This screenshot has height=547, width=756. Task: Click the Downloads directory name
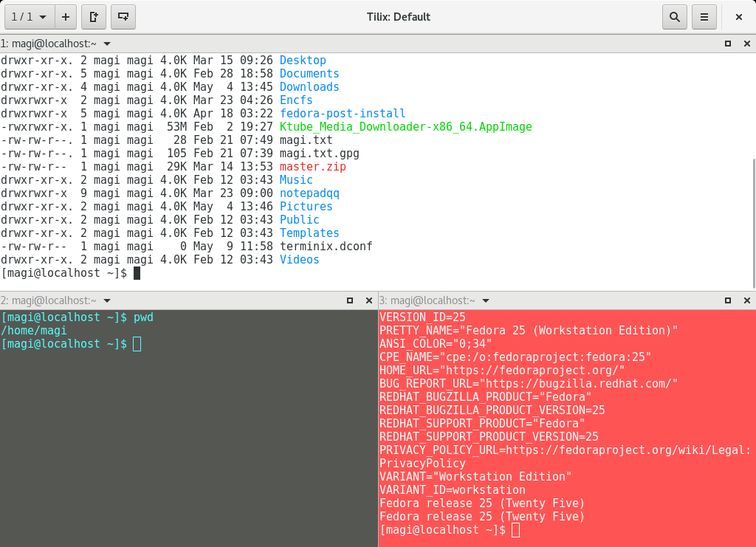pos(309,87)
